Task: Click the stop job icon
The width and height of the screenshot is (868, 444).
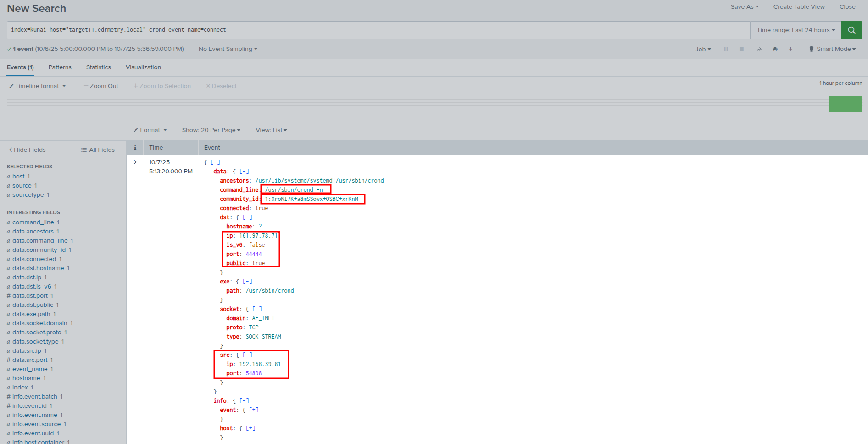Action: [x=741, y=49]
